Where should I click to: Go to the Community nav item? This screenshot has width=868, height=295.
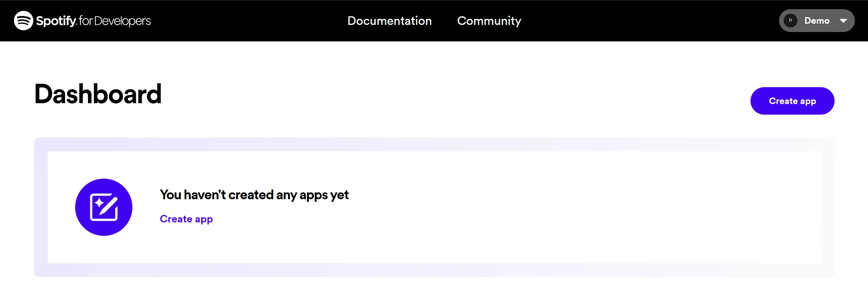click(x=489, y=21)
